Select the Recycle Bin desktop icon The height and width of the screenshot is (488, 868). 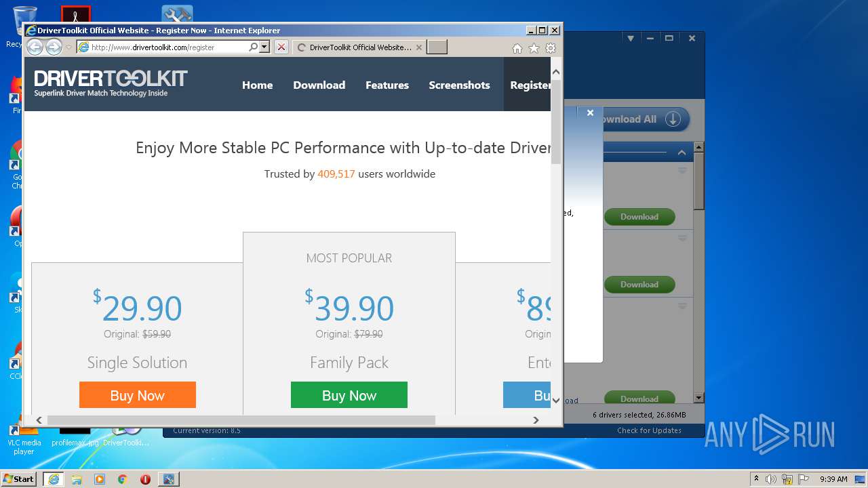[x=24, y=27]
